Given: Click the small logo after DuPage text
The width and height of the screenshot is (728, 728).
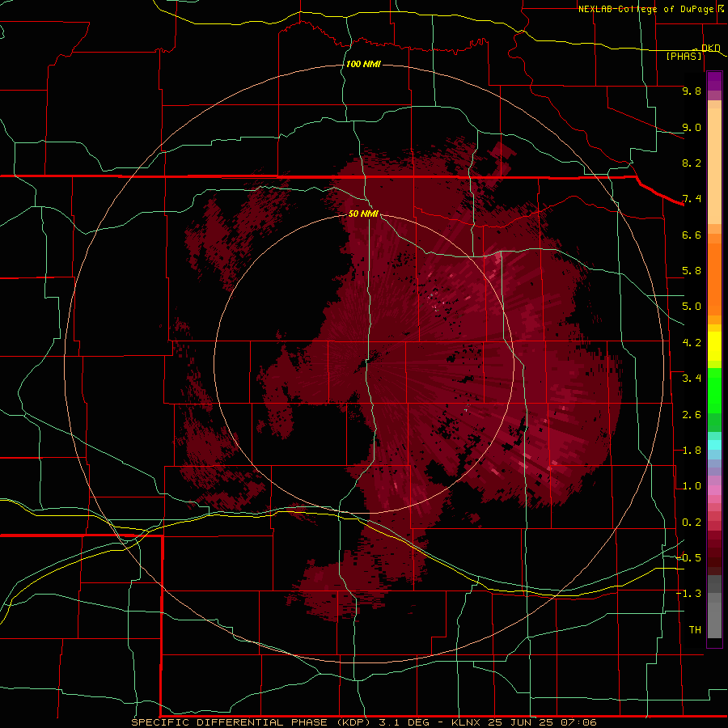Looking at the screenshot, I should pos(721,9).
